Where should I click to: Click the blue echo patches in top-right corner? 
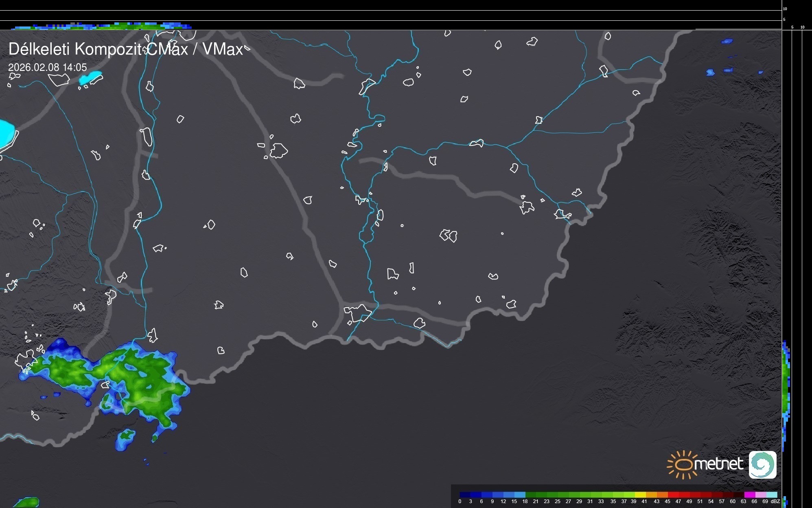coord(727,42)
